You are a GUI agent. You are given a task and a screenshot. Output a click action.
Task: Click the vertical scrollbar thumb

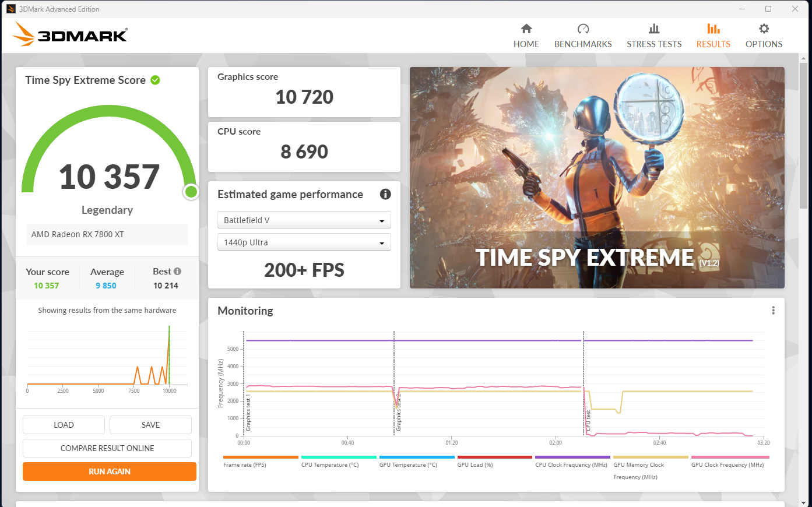pyautogui.click(x=804, y=136)
